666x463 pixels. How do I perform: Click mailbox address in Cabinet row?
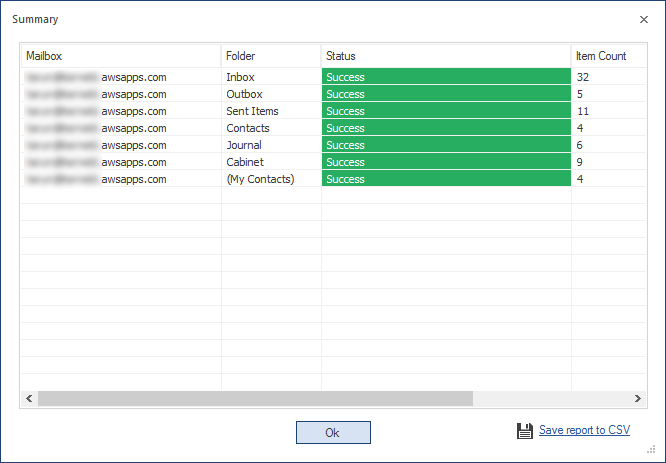(x=121, y=162)
